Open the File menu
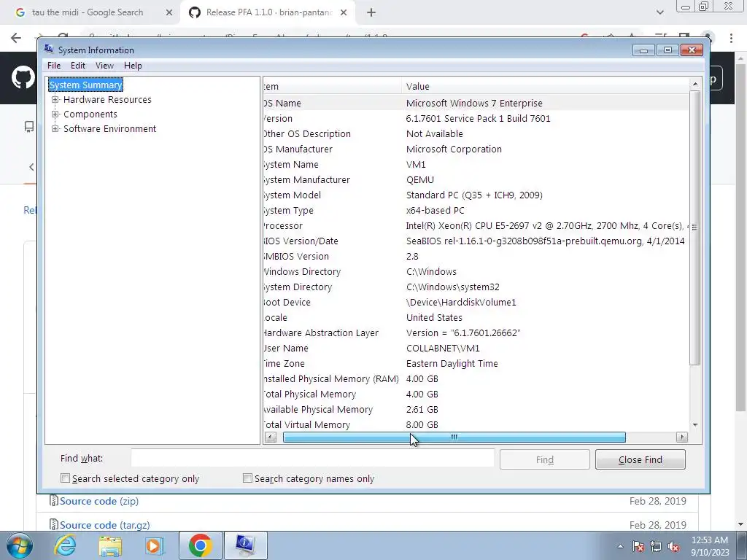Image resolution: width=747 pixels, height=560 pixels. coord(54,66)
